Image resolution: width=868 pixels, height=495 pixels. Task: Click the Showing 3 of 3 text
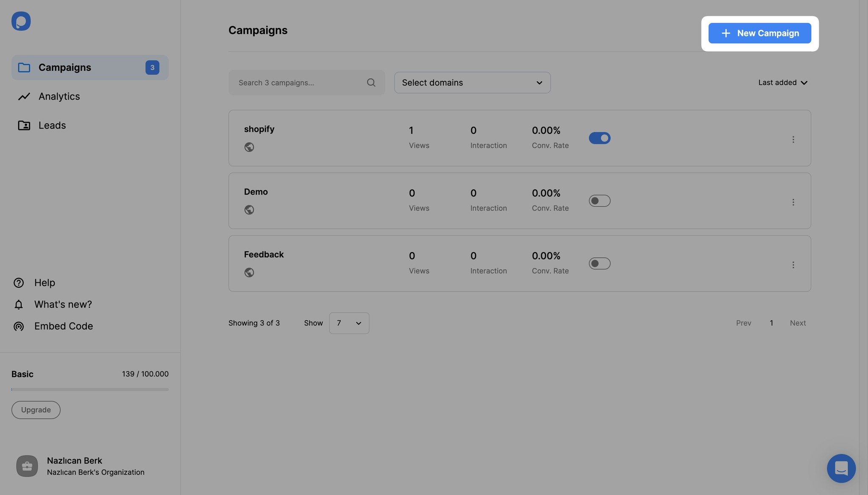(254, 323)
